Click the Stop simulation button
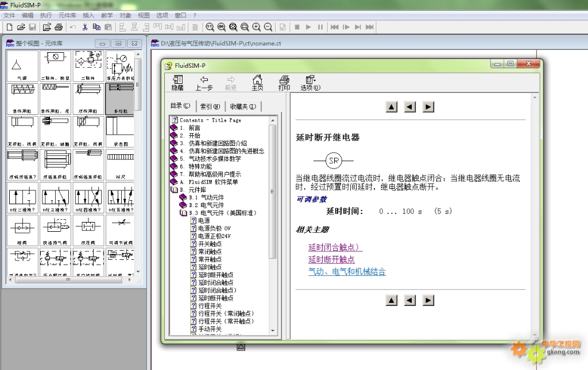Image resolution: width=588 pixels, height=370 pixels. tap(297, 27)
